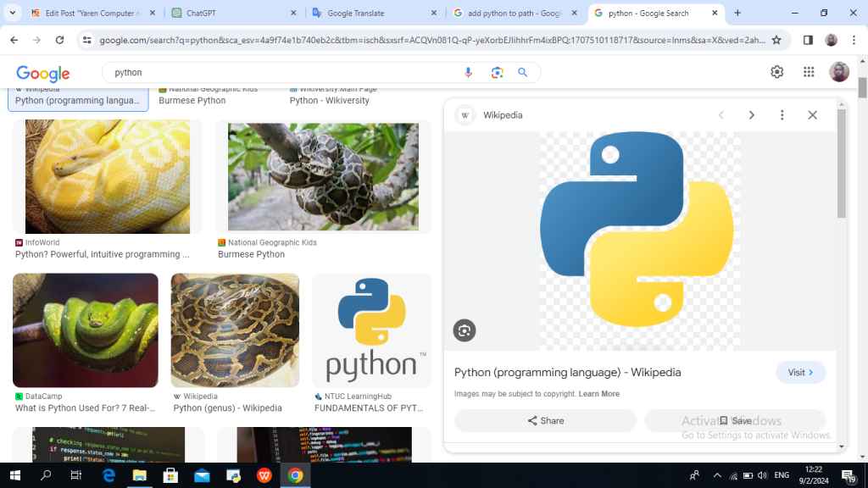Screen dimensions: 868x488
Task: Open the yellow python InfoWorld image
Action: [108, 176]
